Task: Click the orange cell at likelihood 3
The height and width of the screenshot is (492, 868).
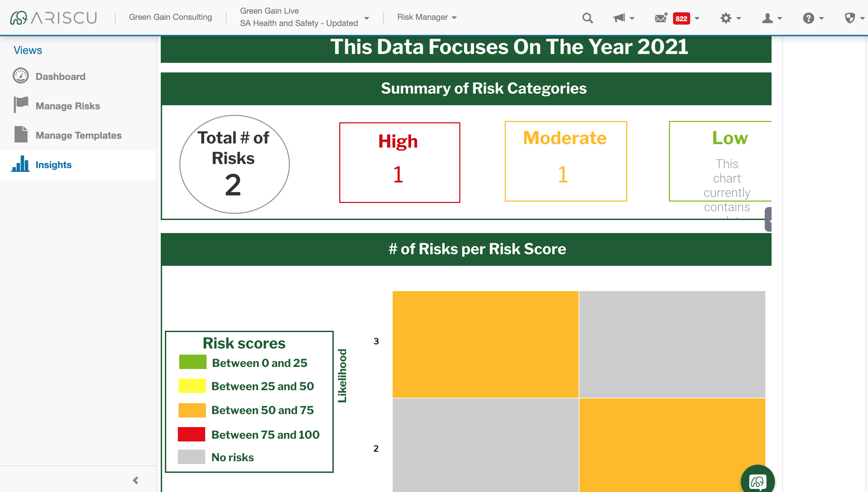Action: click(x=485, y=344)
